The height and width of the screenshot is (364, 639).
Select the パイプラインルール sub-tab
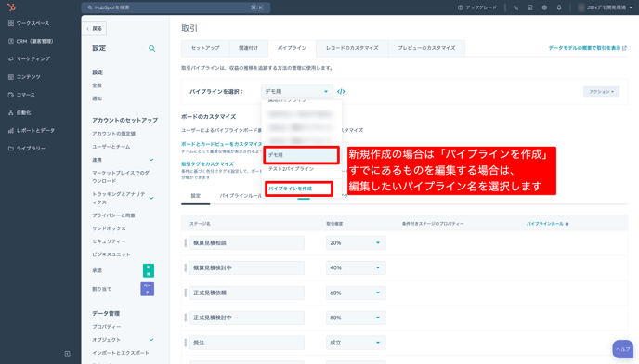pos(241,196)
